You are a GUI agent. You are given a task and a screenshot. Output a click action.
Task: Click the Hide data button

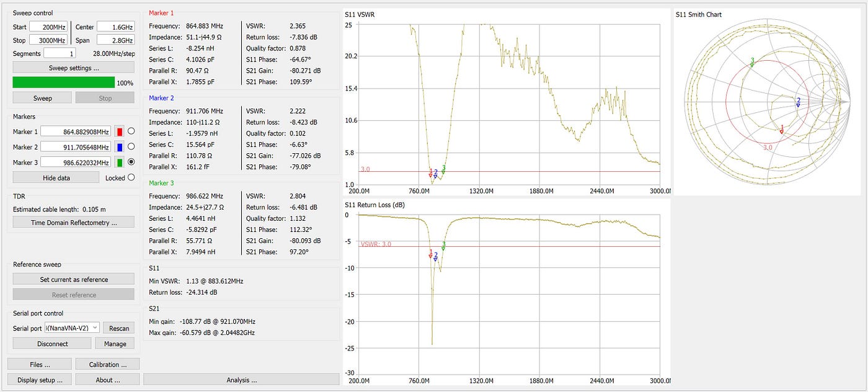click(x=56, y=177)
